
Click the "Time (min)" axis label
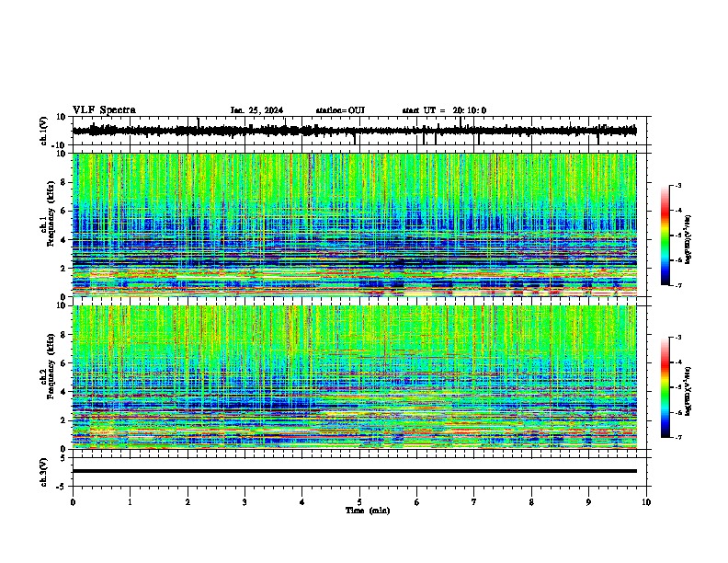point(368,511)
